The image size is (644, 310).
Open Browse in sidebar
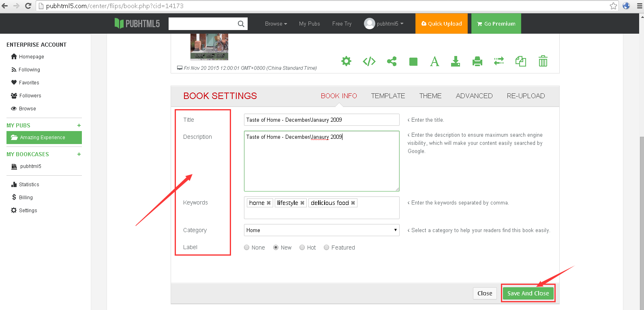pyautogui.click(x=24, y=109)
